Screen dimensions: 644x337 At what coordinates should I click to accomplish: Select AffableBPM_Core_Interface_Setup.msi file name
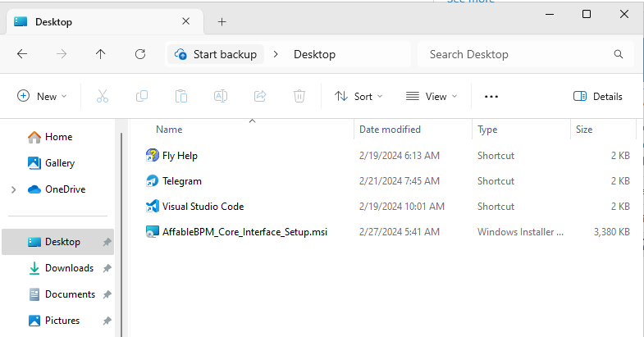pyautogui.click(x=244, y=232)
